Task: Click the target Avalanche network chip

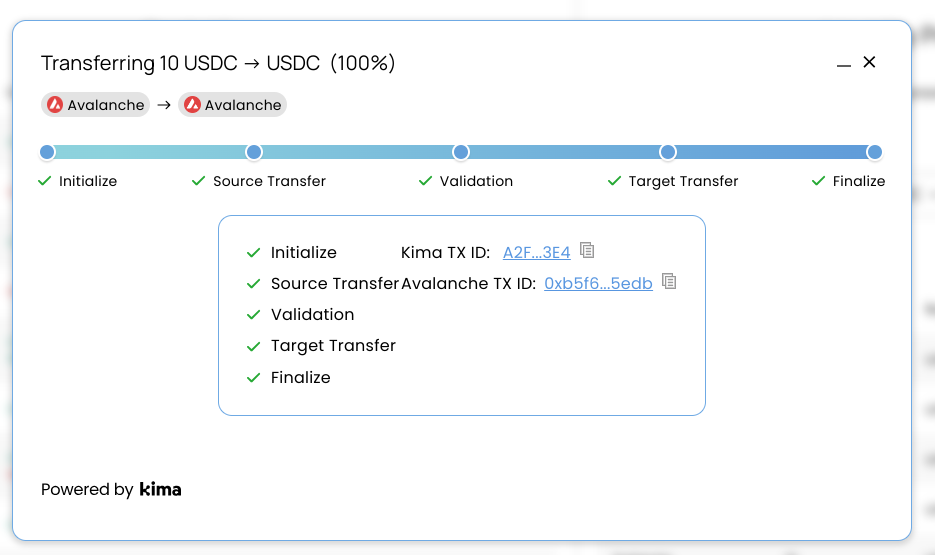Action: 233,105
